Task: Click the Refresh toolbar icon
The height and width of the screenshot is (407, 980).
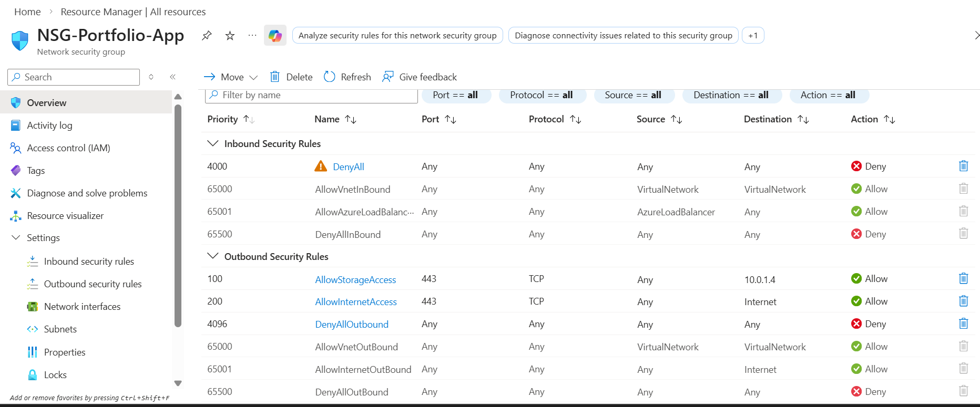Action: click(x=330, y=77)
